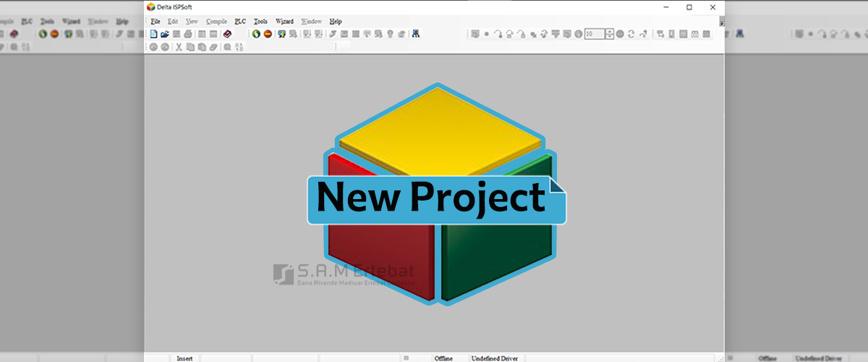The width and height of the screenshot is (868, 362).
Task: Open the purple help book icon
Action: click(x=227, y=34)
